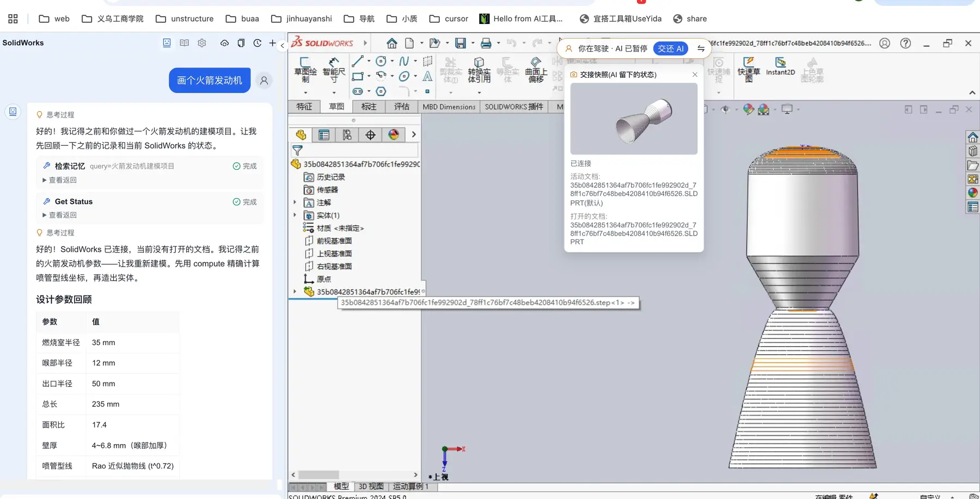
Task: Click the book reader icon in chat header
Action: click(x=184, y=43)
